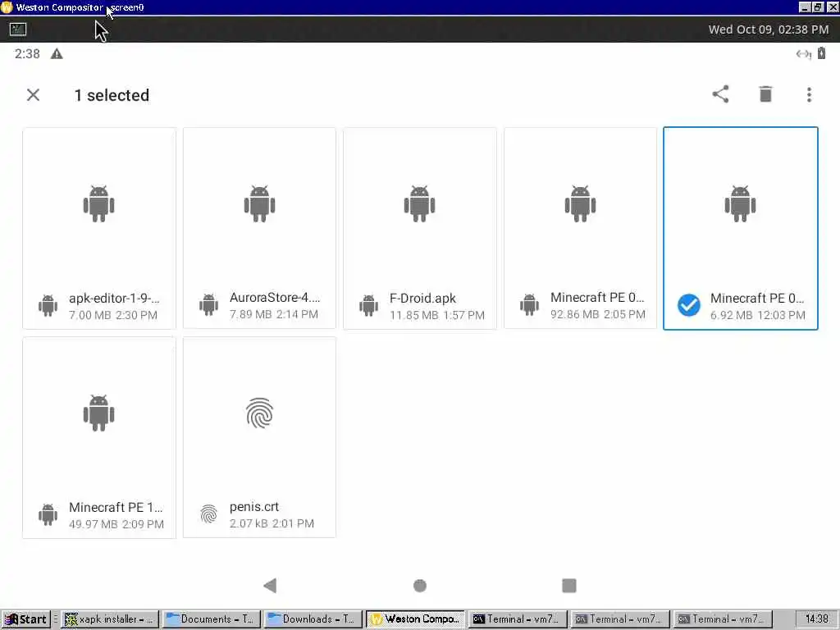Click the penis.crt file name
Viewport: 840px width, 630px height.
tap(254, 507)
